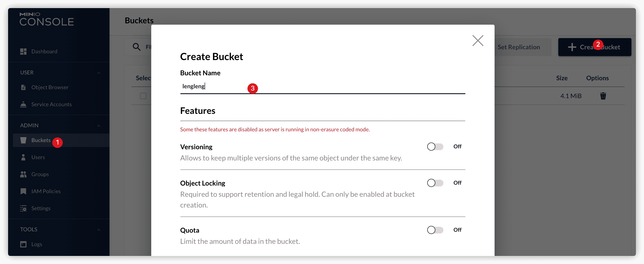The width and height of the screenshot is (644, 264).
Task: Enable the Versioning toggle
Action: click(435, 147)
